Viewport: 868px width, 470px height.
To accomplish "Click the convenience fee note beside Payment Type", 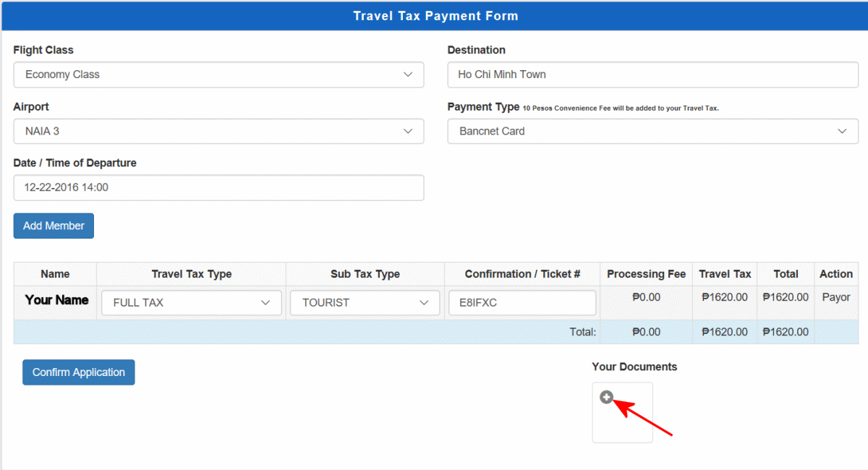I will tap(621, 108).
